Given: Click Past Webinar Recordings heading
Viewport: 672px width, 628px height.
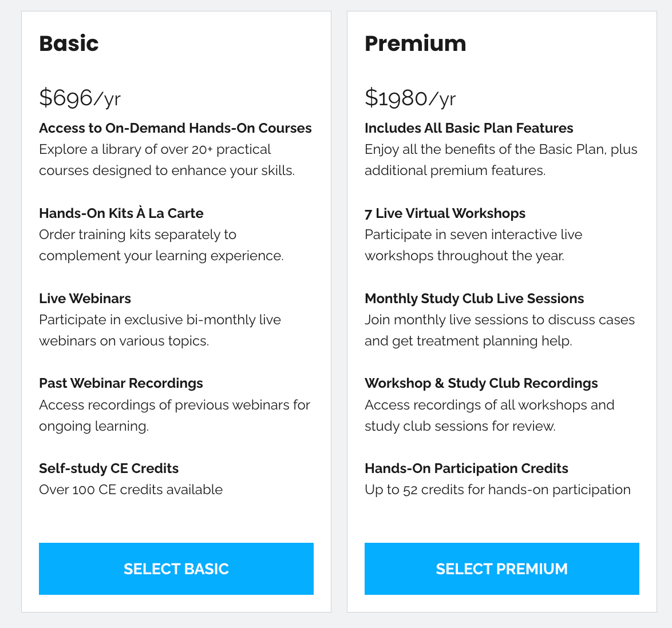Looking at the screenshot, I should pos(121,383).
